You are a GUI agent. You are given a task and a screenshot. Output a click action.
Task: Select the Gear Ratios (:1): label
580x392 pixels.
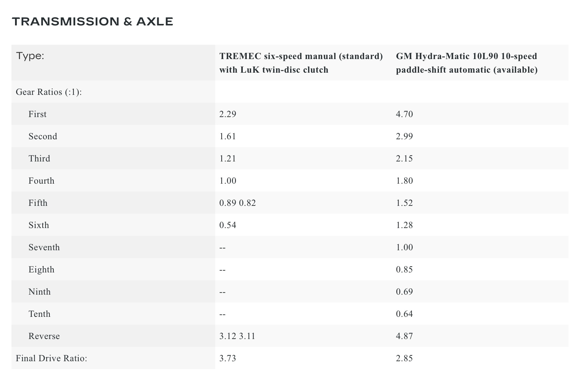tap(49, 92)
